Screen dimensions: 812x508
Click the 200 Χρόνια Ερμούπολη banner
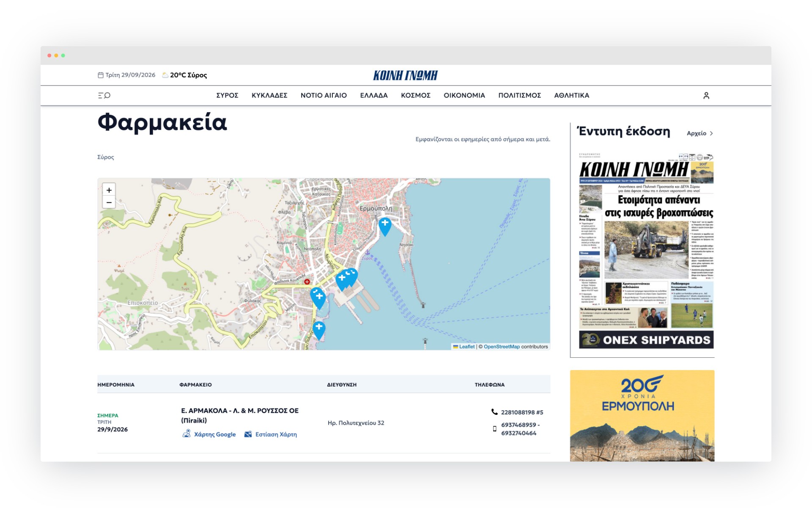pyautogui.click(x=642, y=416)
